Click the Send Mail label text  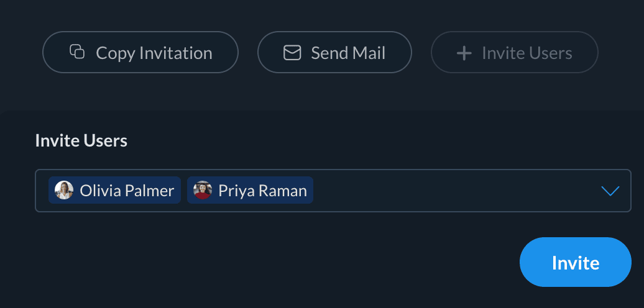(x=348, y=53)
